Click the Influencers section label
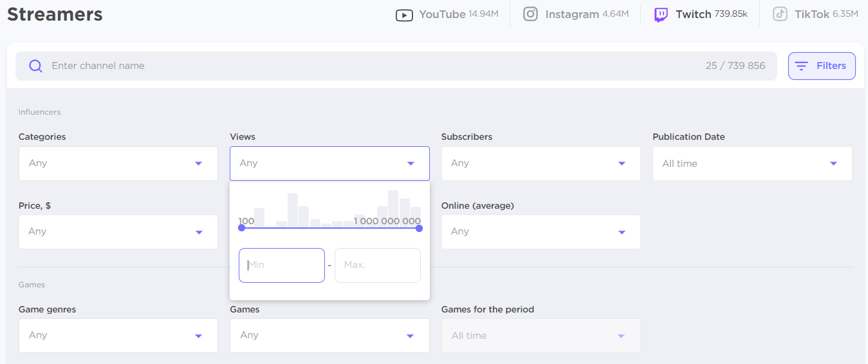Viewport: 868px width, 364px height. tap(39, 112)
